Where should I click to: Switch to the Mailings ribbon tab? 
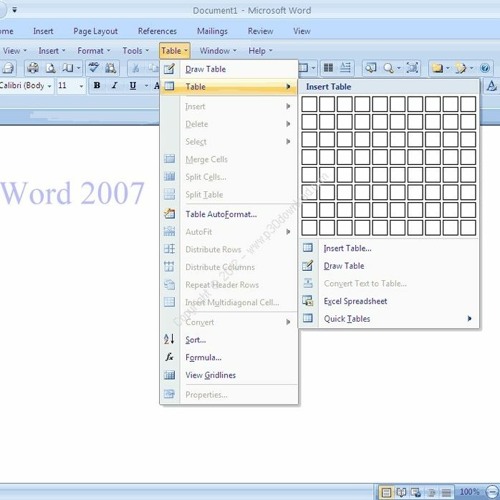pyautogui.click(x=212, y=31)
